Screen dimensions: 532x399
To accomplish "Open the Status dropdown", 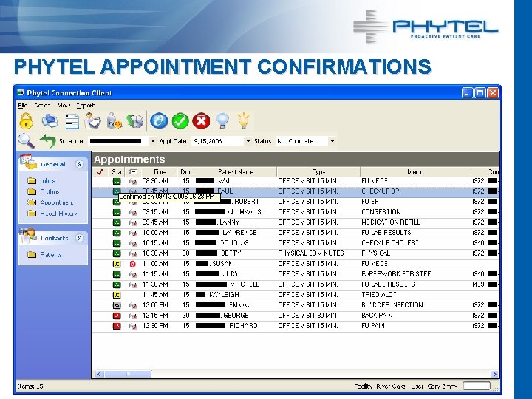I will pos(332,141).
